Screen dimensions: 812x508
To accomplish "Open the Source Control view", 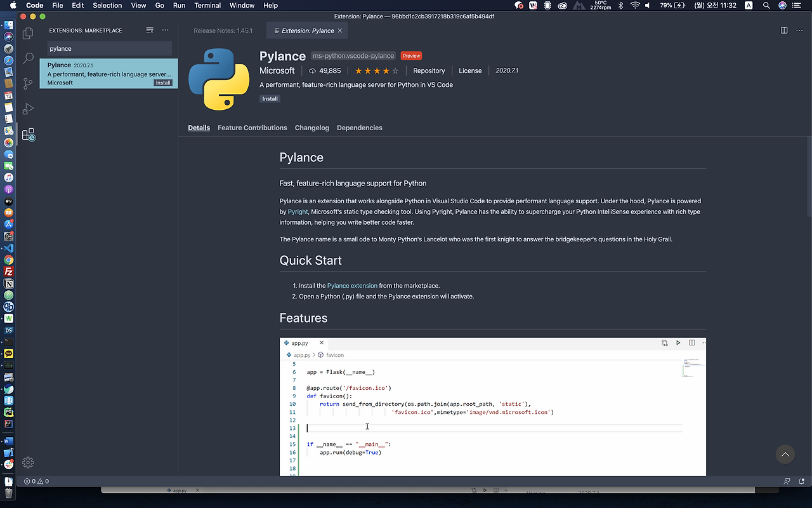I will coord(28,83).
